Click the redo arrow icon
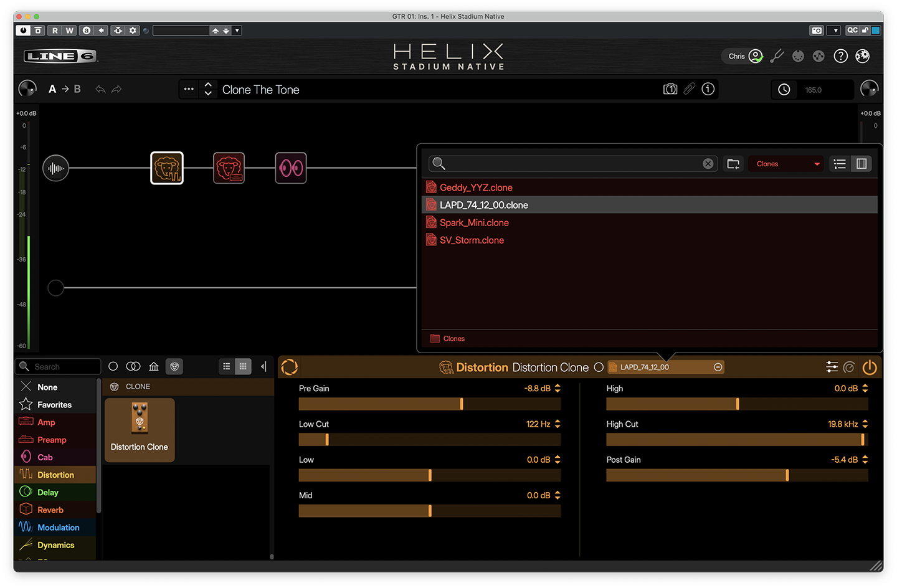This screenshot has height=588, width=897. [116, 90]
